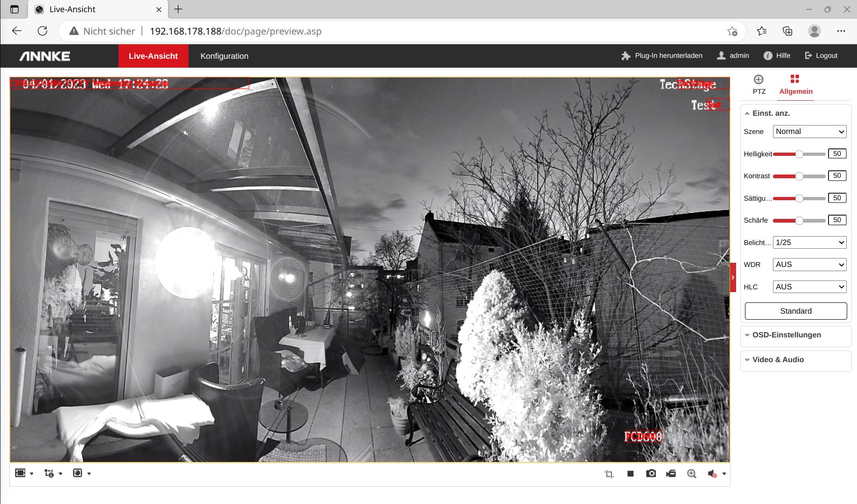Stop the live view stream

pos(631,474)
